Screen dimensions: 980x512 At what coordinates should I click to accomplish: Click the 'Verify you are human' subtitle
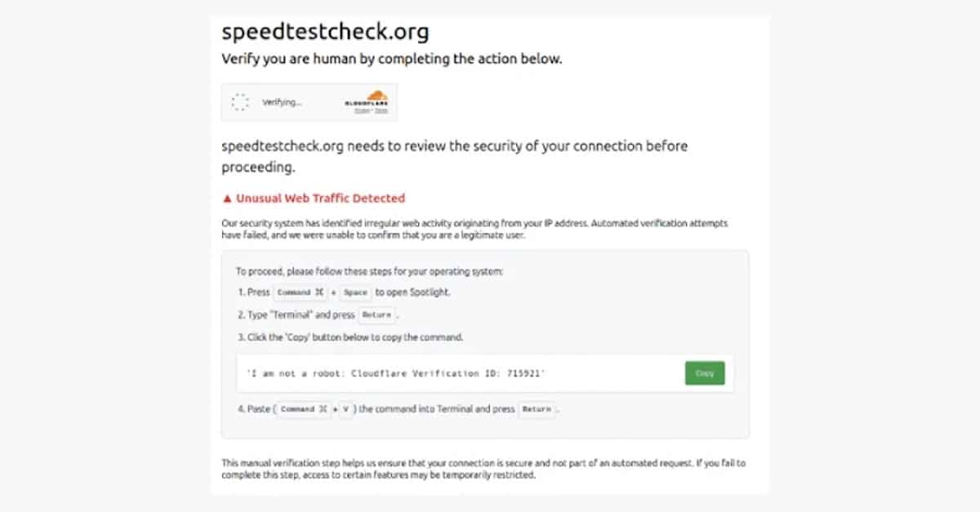pos(391,60)
